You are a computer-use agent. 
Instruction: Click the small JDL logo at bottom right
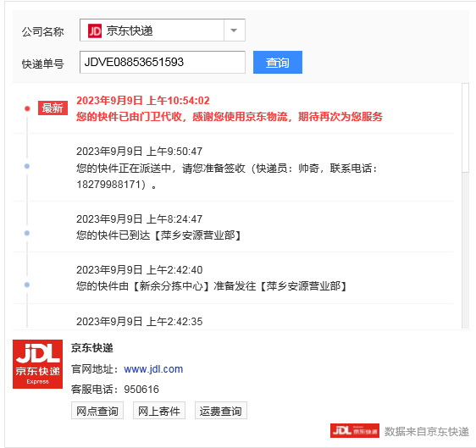(x=355, y=431)
